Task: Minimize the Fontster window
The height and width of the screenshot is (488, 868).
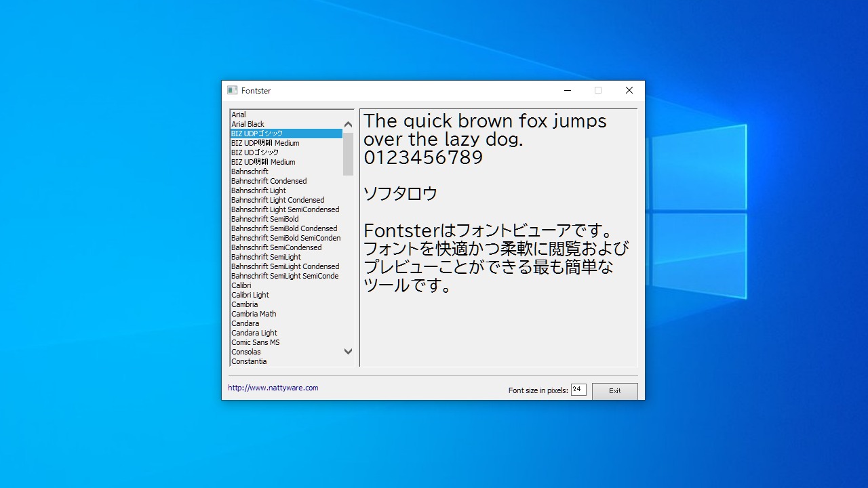Action: pyautogui.click(x=568, y=90)
